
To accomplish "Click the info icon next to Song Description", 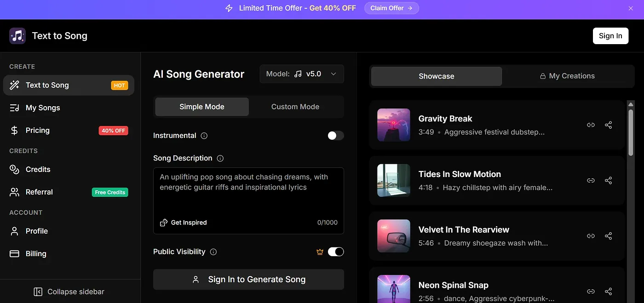I will pos(220,158).
